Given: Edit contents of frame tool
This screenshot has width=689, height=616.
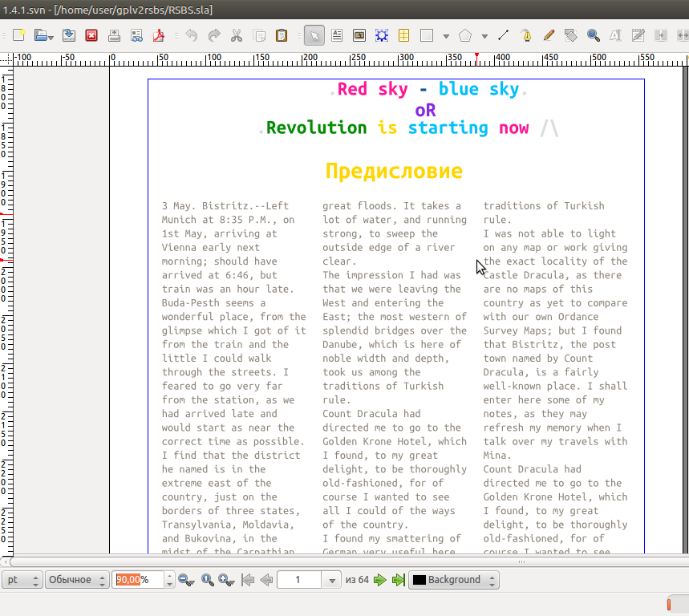Looking at the screenshot, I should (x=616, y=35).
